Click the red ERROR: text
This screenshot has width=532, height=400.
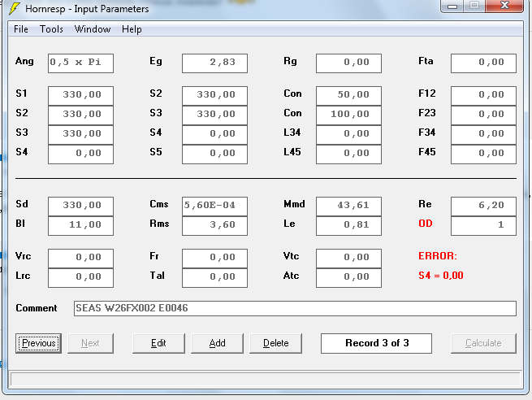tap(438, 256)
